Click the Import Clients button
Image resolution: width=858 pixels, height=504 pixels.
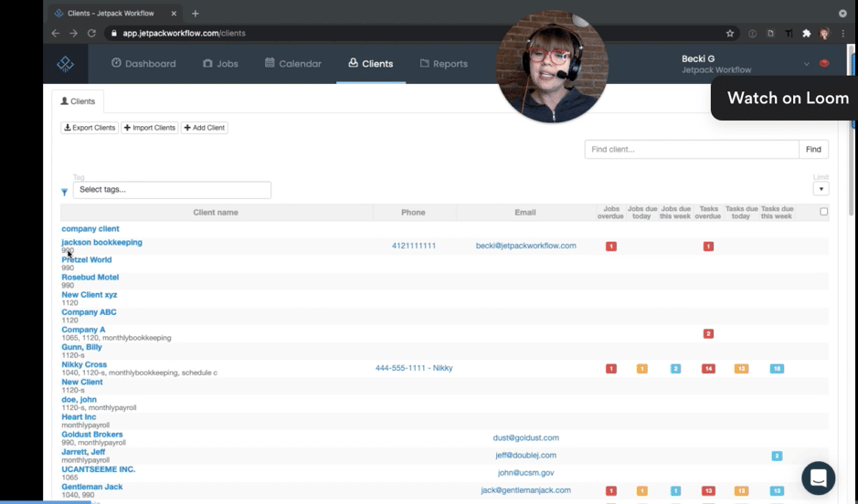pyautogui.click(x=149, y=127)
